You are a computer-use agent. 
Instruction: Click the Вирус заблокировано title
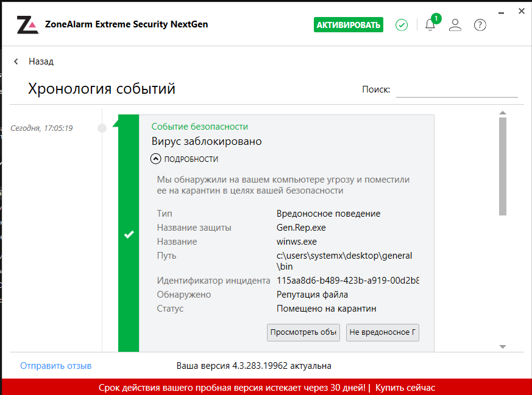[x=207, y=141]
